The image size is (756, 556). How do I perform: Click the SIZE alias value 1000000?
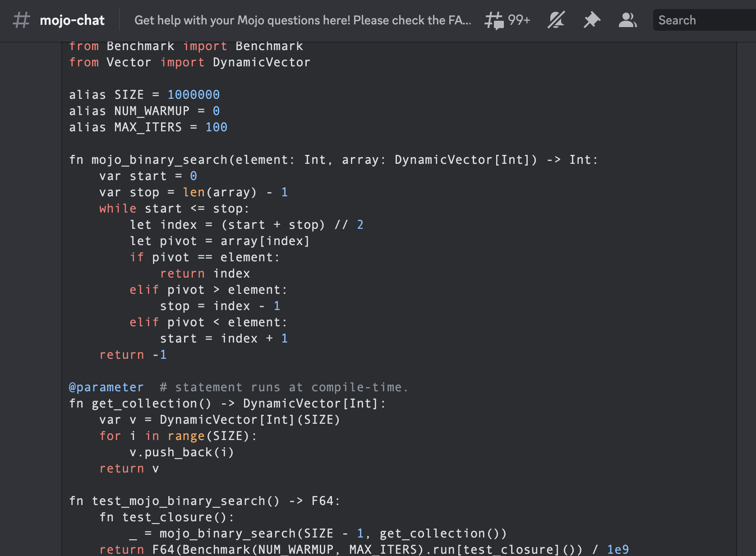pos(194,95)
